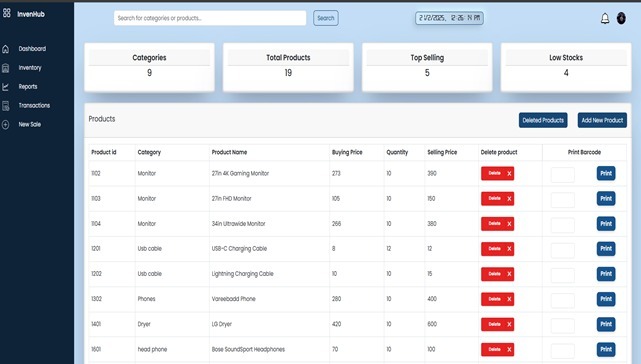Click the Dashboard home icon
Image resolution: width=641 pixels, height=364 pixels.
click(x=6, y=49)
